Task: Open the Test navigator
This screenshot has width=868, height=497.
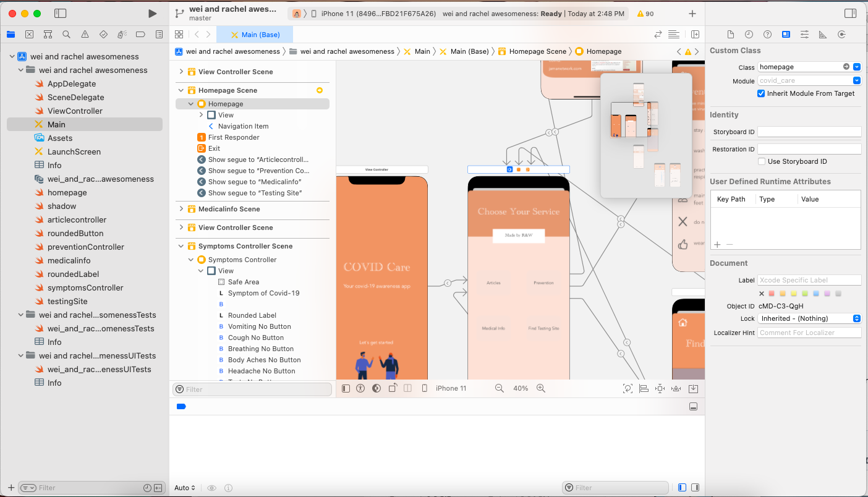Action: 103,35
